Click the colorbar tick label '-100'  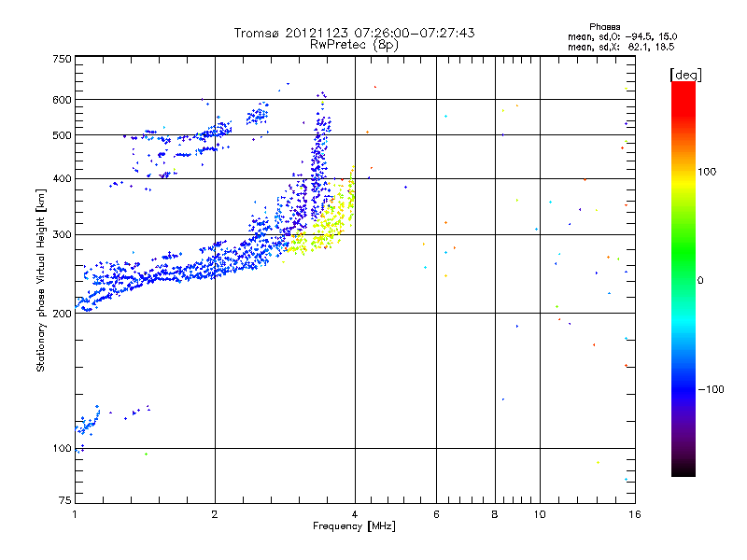[711, 389]
